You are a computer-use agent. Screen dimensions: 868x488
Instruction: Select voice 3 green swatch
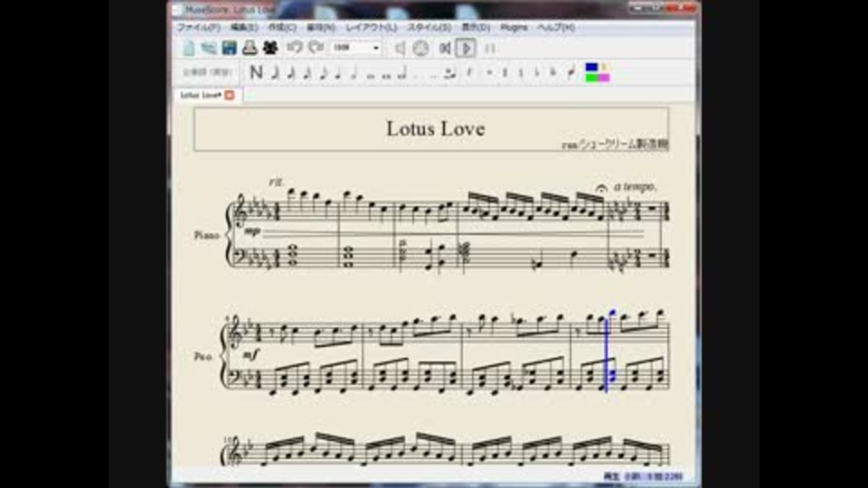coord(591,78)
